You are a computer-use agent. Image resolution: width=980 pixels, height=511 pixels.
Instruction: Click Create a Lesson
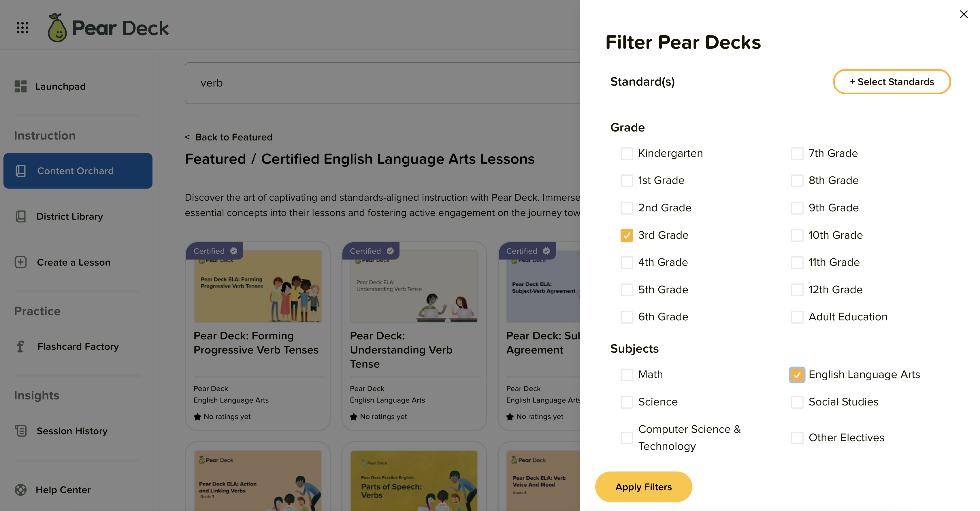coord(73,262)
